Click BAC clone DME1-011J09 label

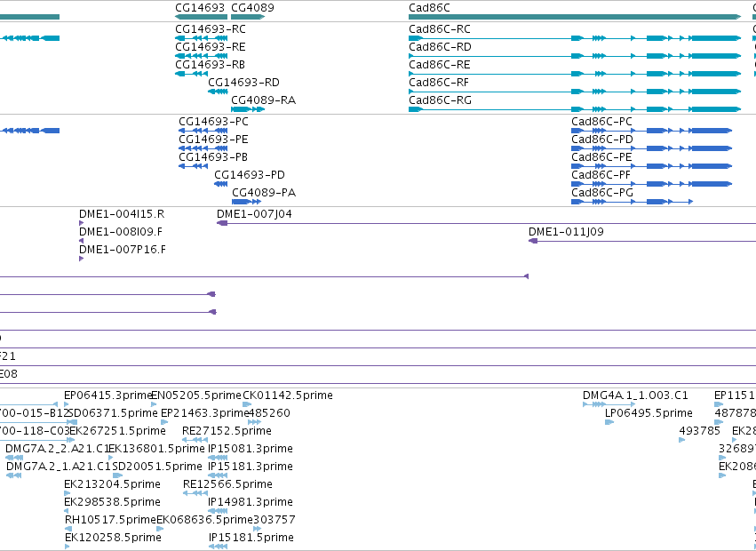pyautogui.click(x=566, y=232)
